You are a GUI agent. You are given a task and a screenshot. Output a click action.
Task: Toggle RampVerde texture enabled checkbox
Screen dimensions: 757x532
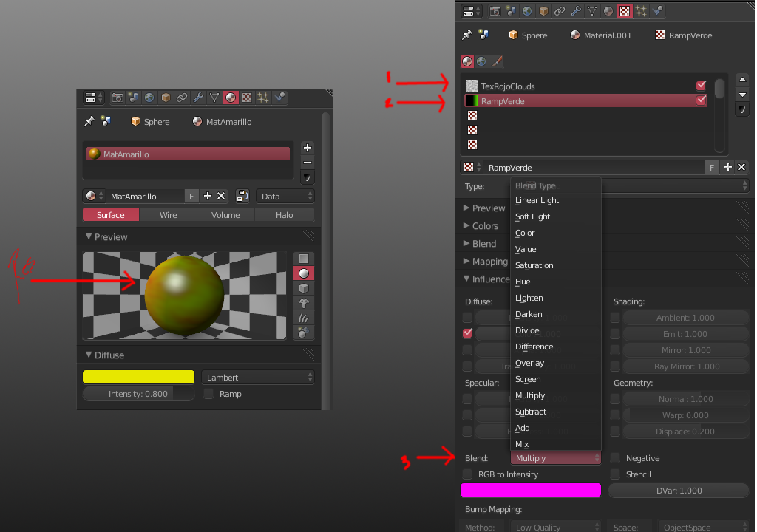coord(701,100)
